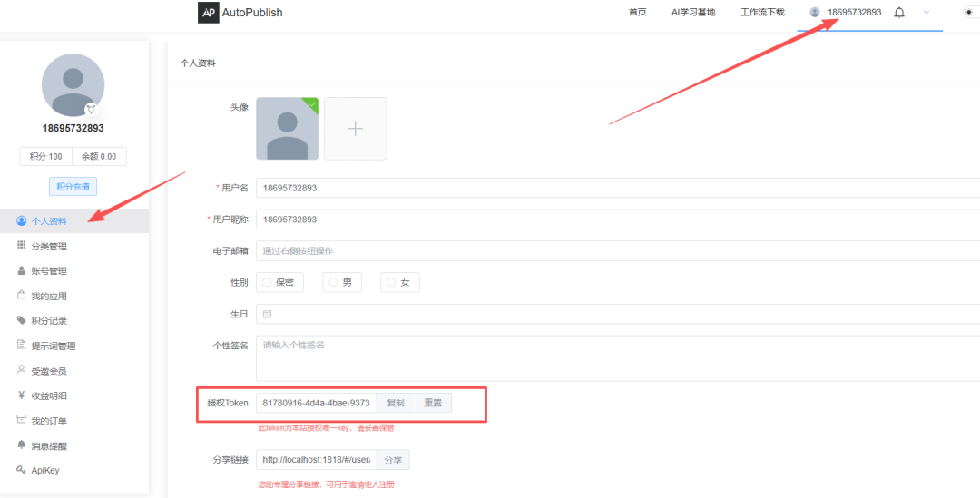Click the small user avatar in header
Screen dimensions: 980x498
(814, 12)
